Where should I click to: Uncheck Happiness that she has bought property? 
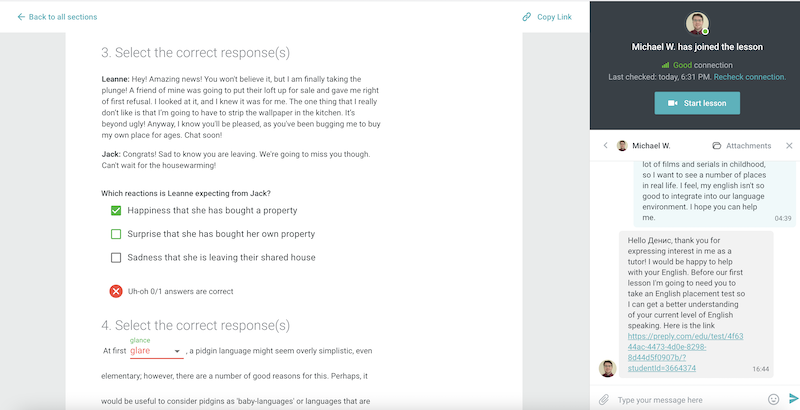116,211
